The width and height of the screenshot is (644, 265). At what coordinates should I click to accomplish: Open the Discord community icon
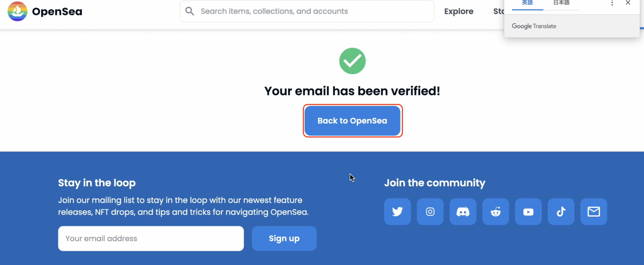click(463, 212)
